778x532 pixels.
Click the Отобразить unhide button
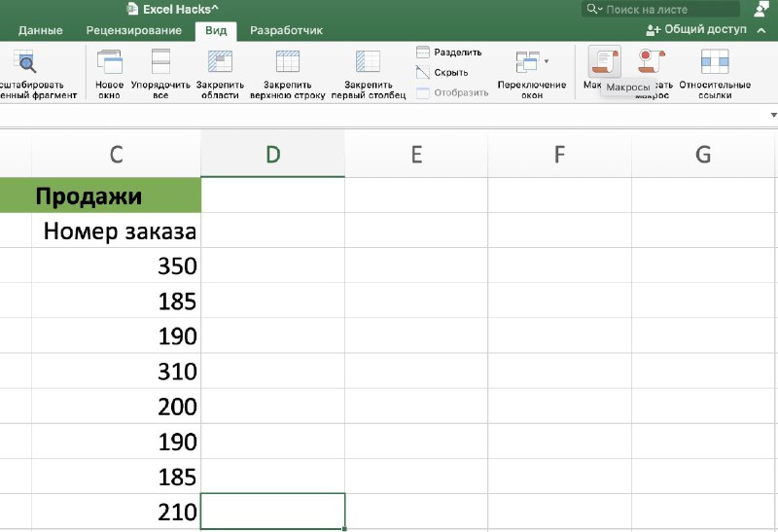pos(452,92)
